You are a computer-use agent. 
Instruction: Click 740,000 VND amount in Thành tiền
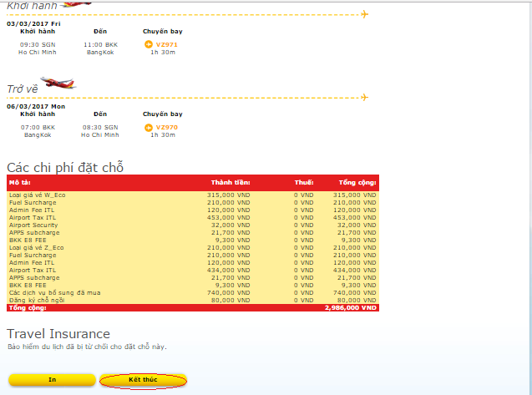(x=228, y=292)
